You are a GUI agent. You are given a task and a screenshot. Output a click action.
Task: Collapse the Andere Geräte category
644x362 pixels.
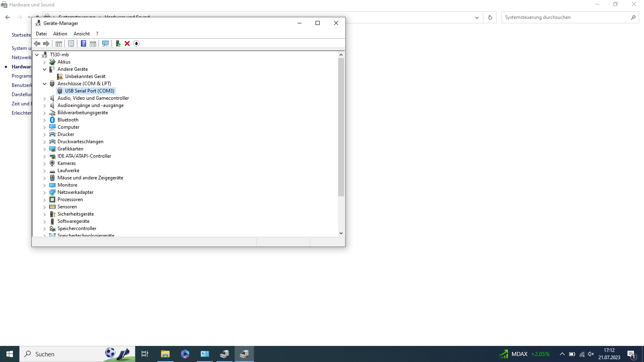pos(45,69)
